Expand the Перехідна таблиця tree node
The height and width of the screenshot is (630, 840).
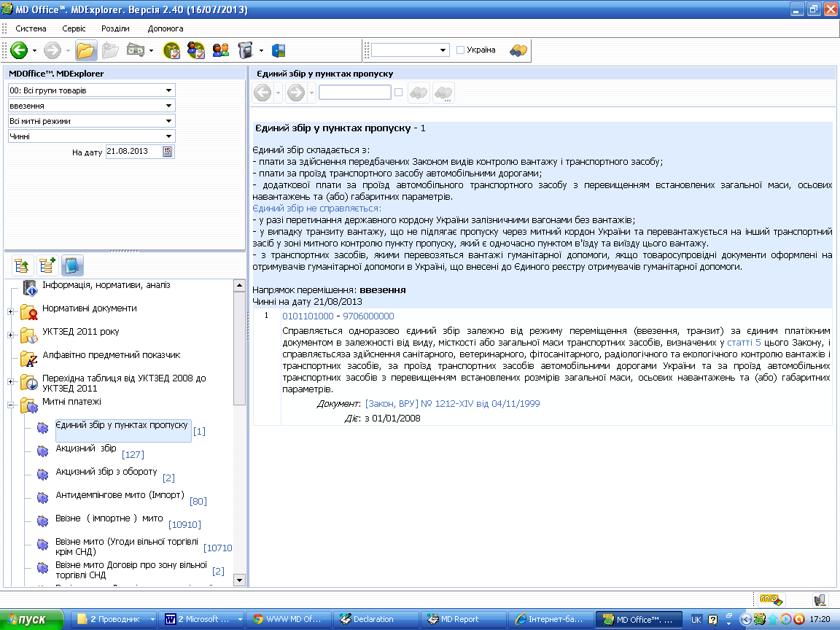10,381
